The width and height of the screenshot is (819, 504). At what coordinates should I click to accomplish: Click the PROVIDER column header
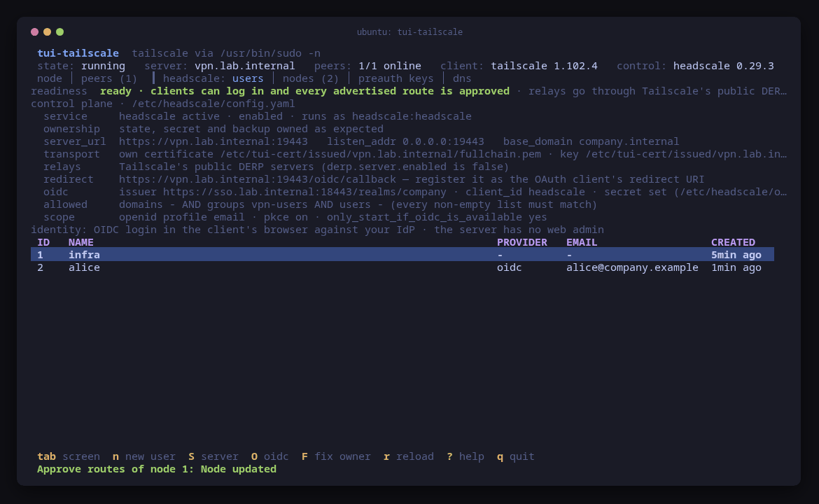click(x=521, y=242)
